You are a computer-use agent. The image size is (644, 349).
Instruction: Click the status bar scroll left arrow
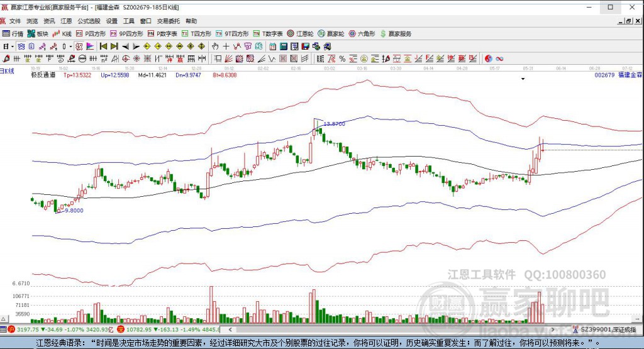coord(230,330)
